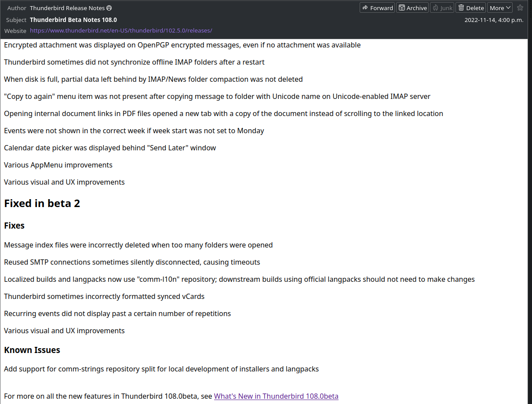Archive this message

pos(412,8)
